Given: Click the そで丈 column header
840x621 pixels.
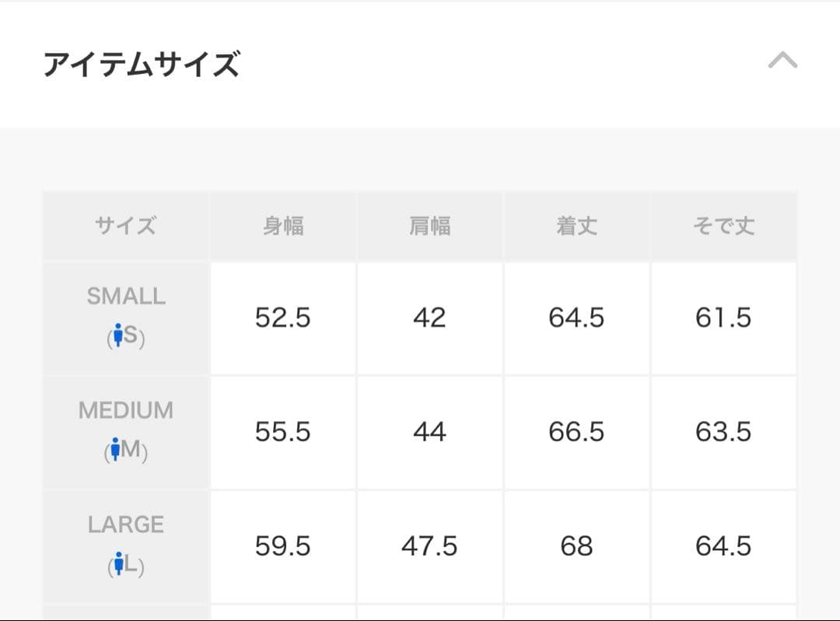Looking at the screenshot, I should pos(723,226).
